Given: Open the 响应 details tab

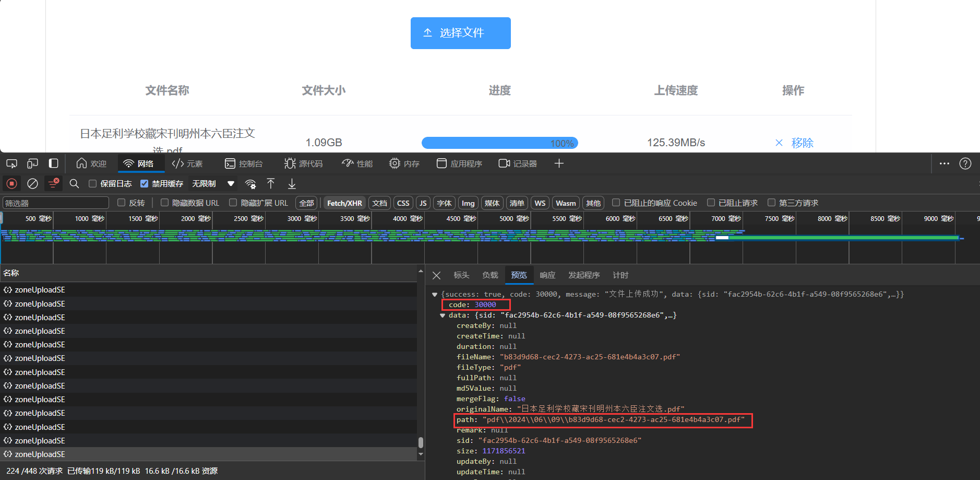Looking at the screenshot, I should coord(547,275).
